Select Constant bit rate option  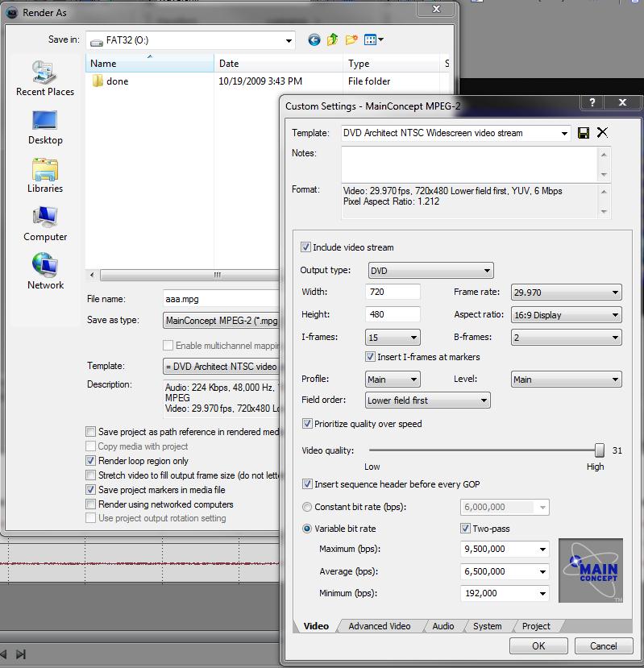[x=307, y=507]
